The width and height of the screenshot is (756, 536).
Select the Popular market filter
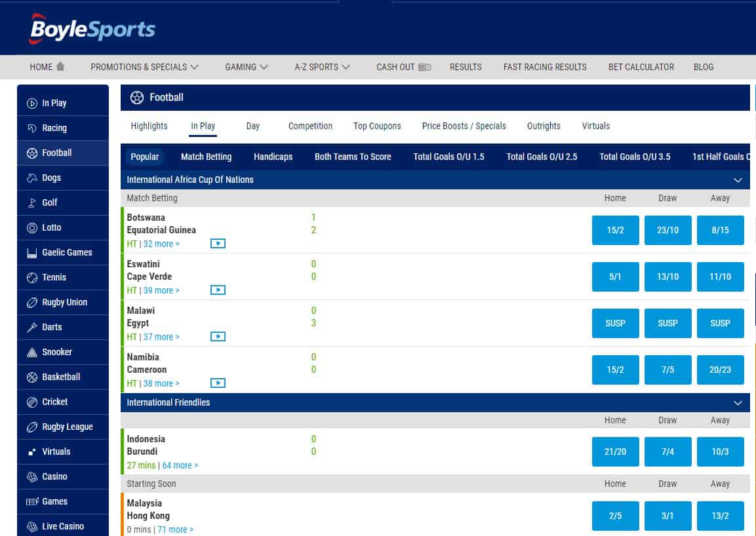pos(145,157)
